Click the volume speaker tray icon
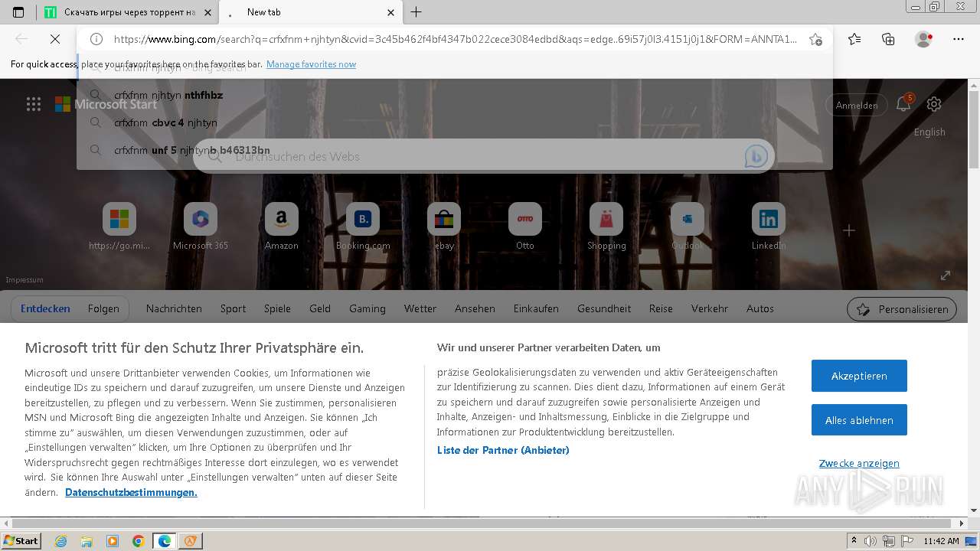Viewport: 980px width, 551px height. point(871,541)
